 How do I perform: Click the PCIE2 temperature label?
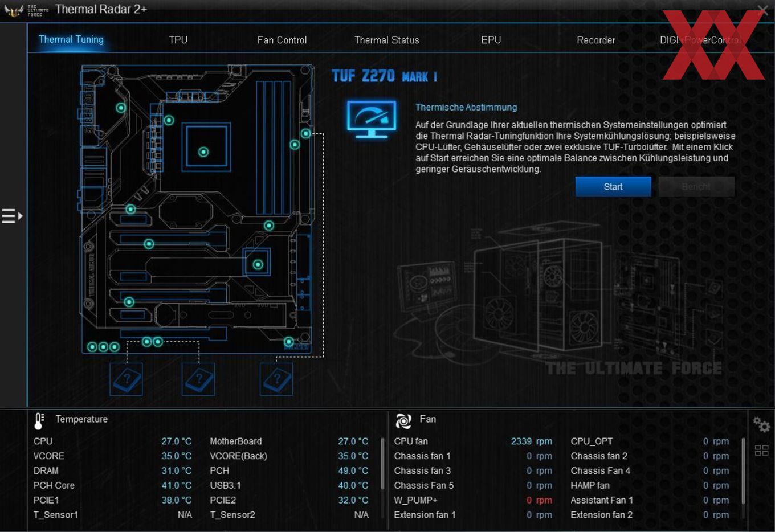[x=223, y=500]
